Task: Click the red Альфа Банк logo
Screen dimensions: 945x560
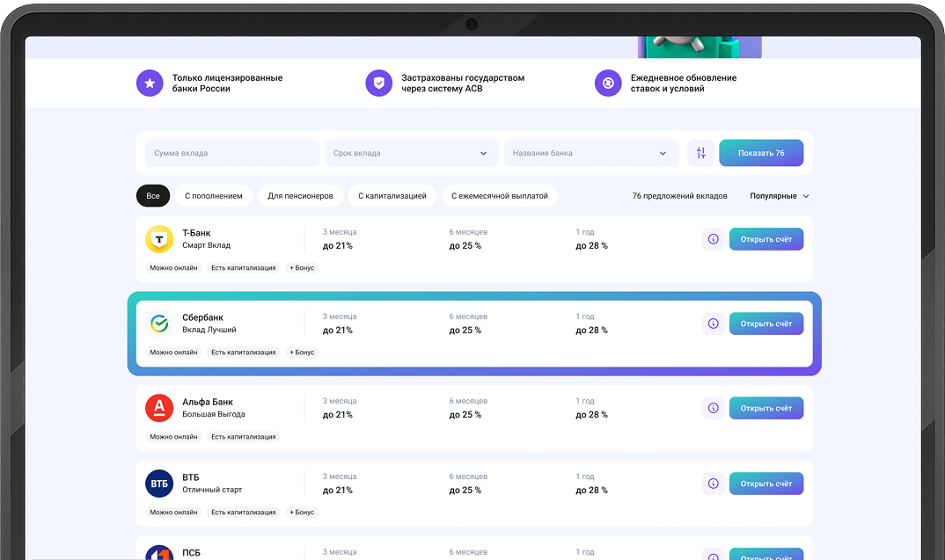Action: click(x=159, y=408)
